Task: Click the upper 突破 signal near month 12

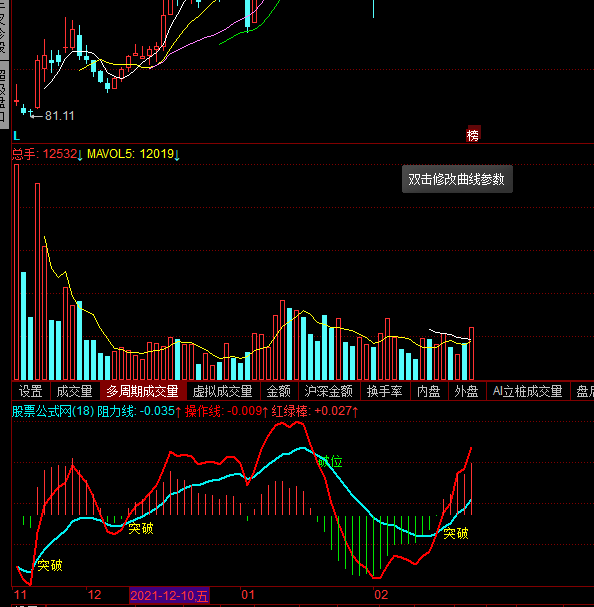Action: [141, 528]
